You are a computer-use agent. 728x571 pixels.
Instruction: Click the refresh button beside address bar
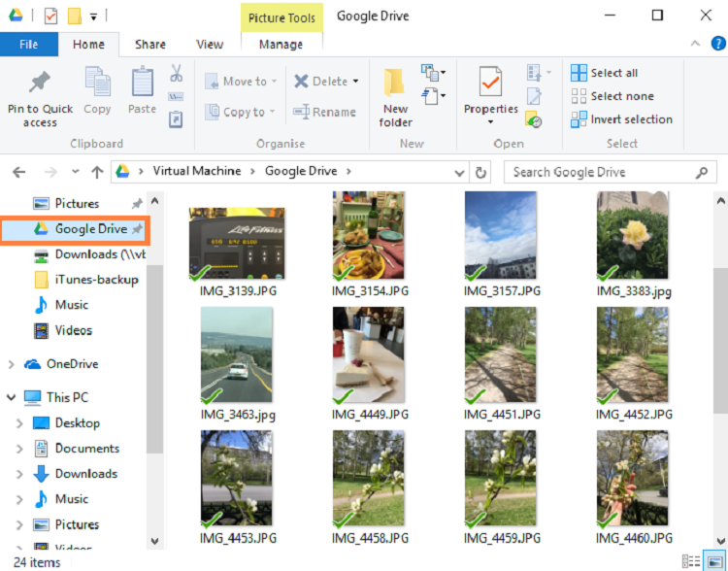click(480, 172)
